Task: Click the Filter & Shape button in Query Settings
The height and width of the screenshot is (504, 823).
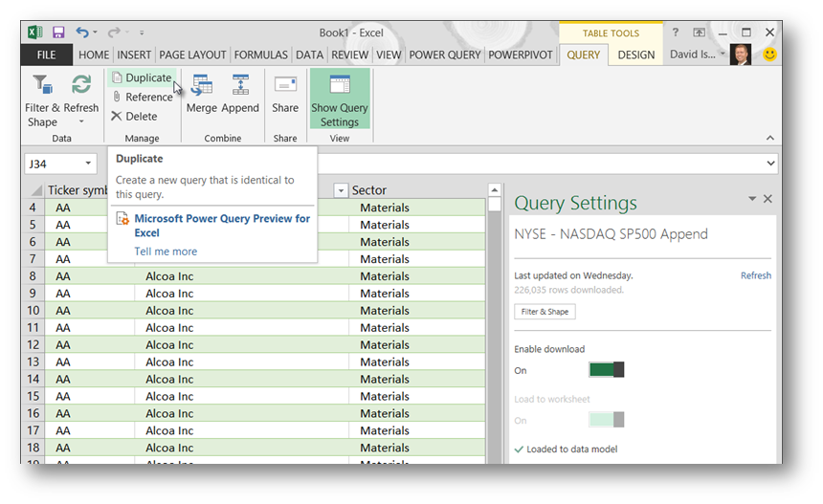Action: tap(545, 312)
